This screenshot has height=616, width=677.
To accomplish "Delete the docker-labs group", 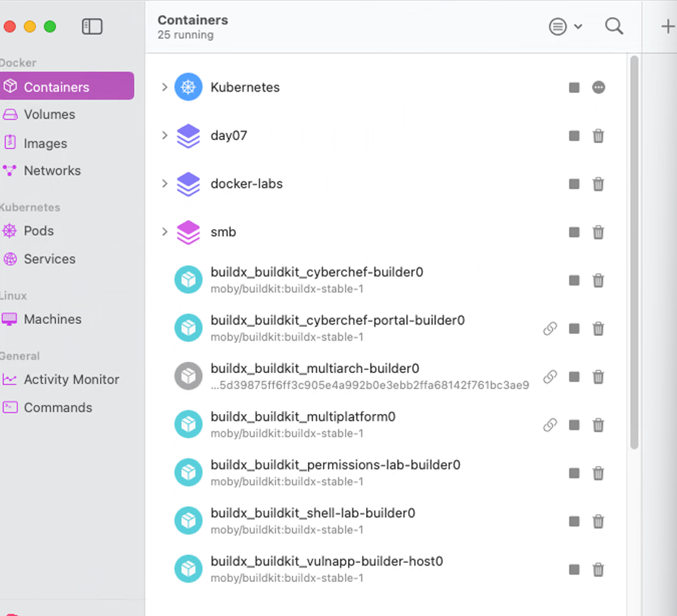I will [x=598, y=184].
